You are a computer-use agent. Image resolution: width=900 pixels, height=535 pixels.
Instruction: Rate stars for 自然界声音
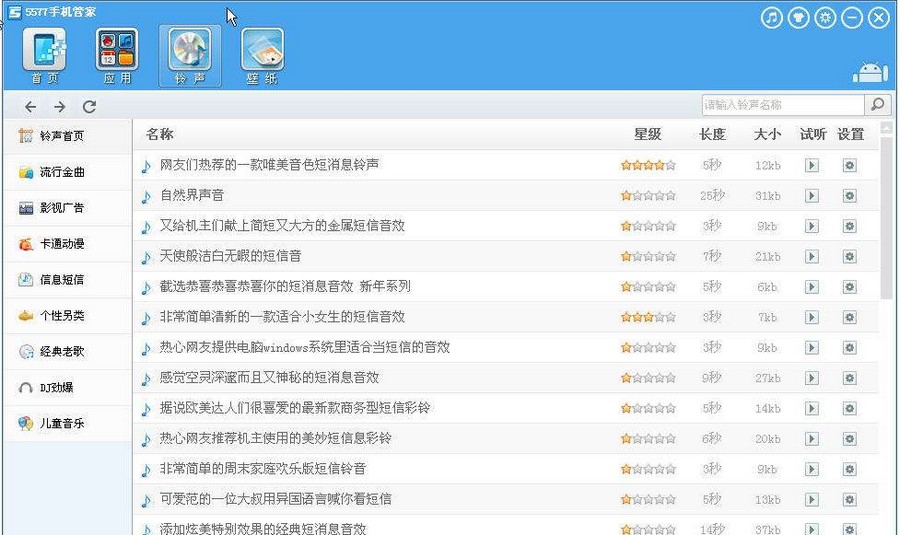tap(648, 196)
